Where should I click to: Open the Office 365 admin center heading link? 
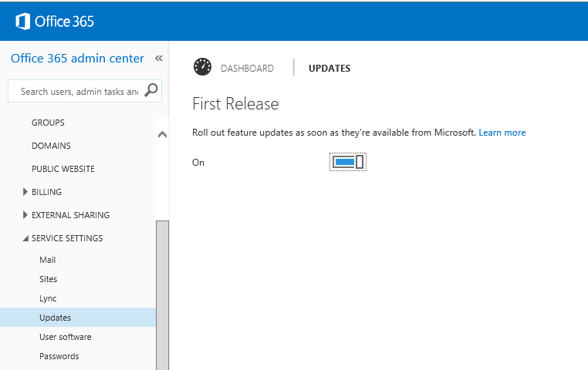click(77, 59)
